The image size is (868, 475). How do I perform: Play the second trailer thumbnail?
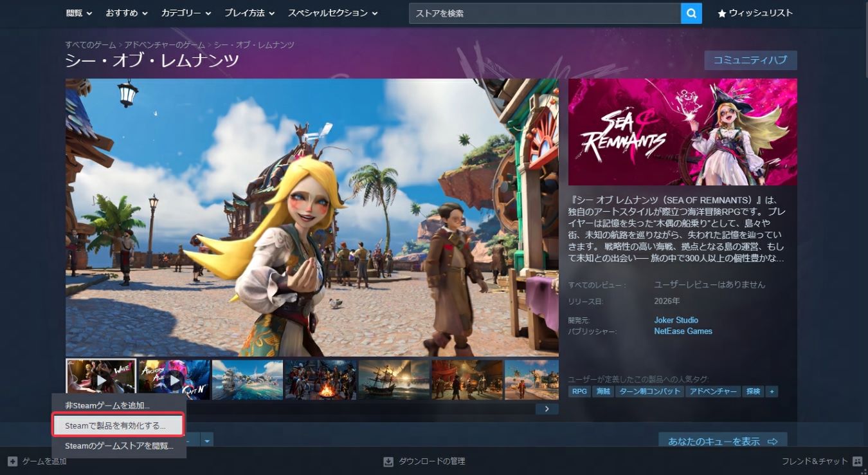pos(174,380)
